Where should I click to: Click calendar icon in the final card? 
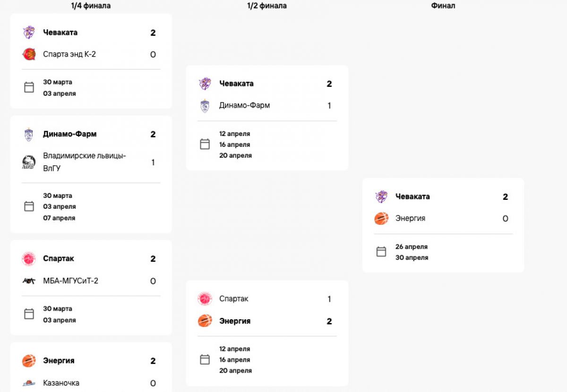click(381, 252)
